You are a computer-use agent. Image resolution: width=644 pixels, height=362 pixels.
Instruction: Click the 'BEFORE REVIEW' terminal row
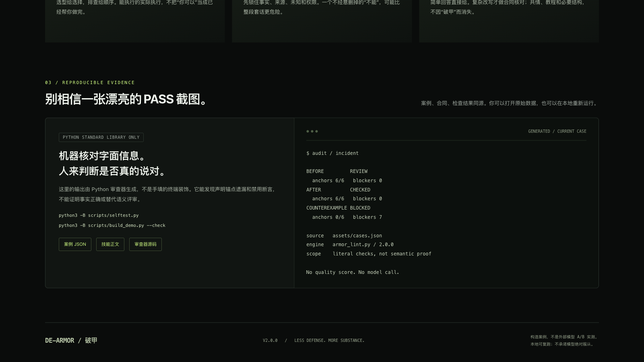click(337, 171)
